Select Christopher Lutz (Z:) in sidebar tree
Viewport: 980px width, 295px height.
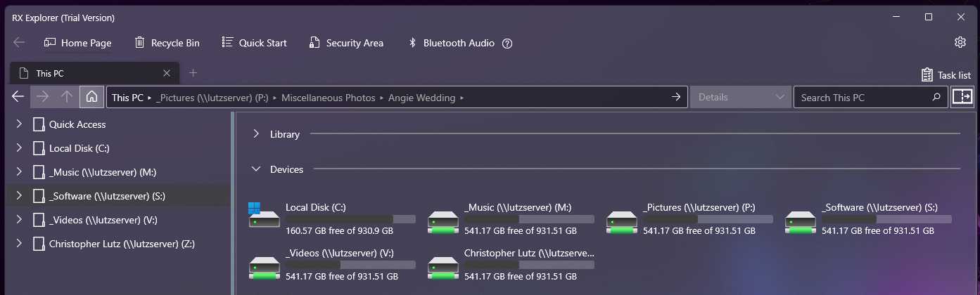click(122, 244)
